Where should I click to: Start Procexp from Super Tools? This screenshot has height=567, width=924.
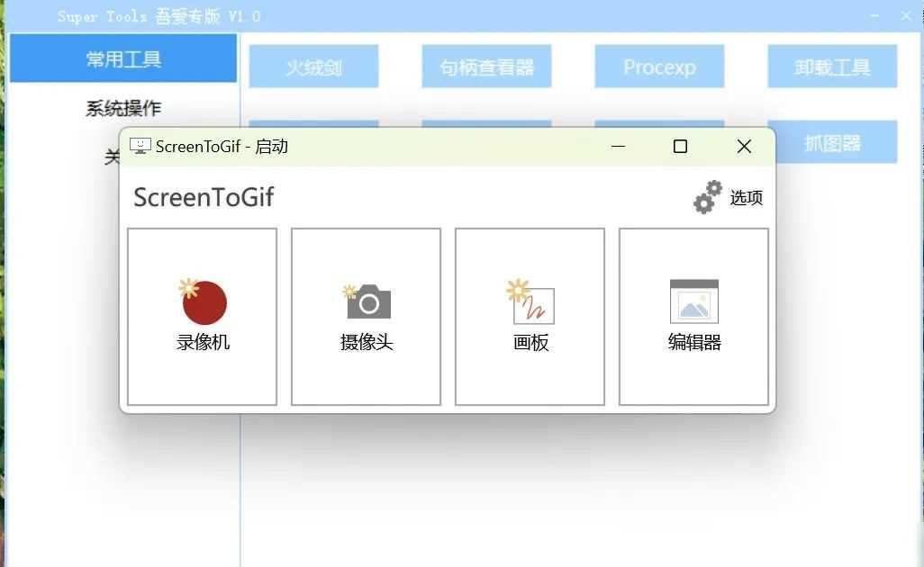659,67
